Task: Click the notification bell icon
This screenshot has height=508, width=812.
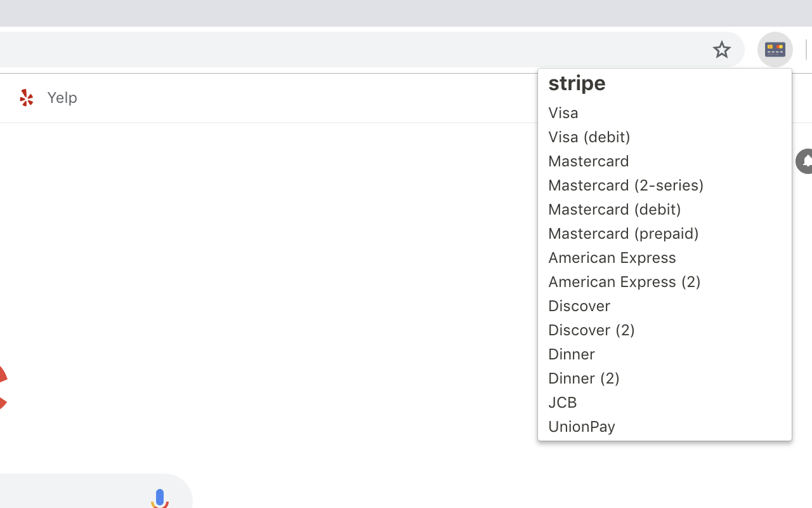Action: pos(804,161)
